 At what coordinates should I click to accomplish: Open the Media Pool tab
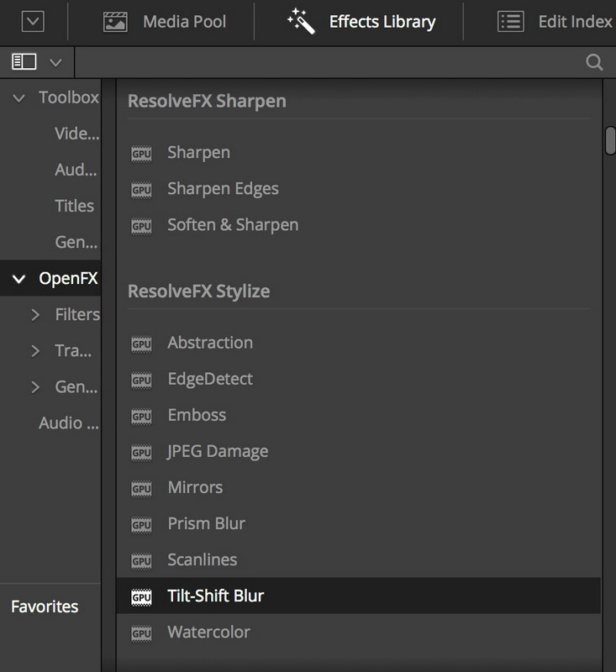165,22
